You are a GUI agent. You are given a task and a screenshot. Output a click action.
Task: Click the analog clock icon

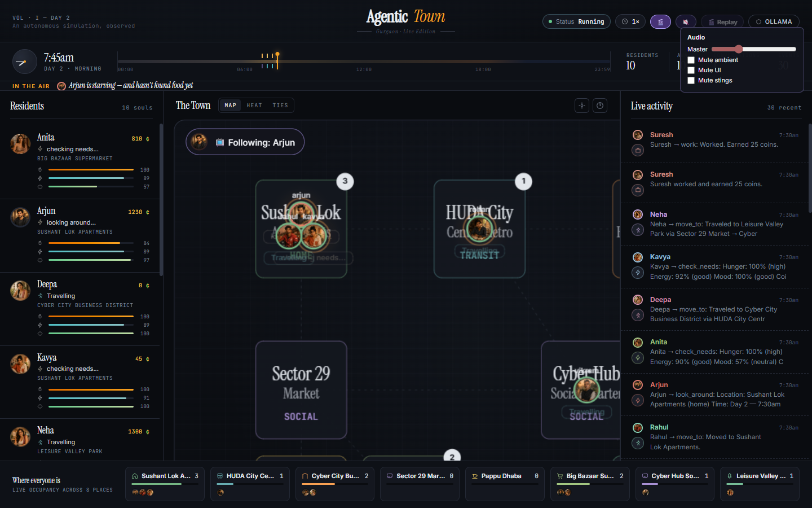24,62
